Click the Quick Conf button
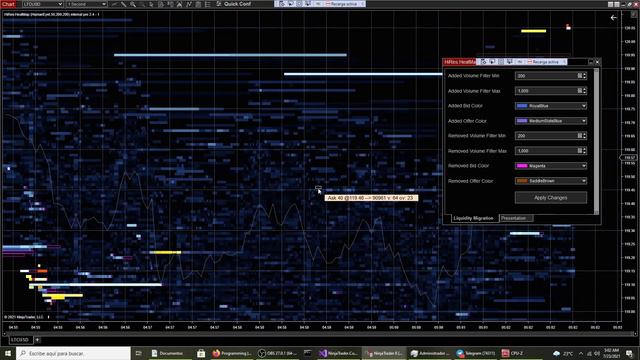 click(234, 4)
